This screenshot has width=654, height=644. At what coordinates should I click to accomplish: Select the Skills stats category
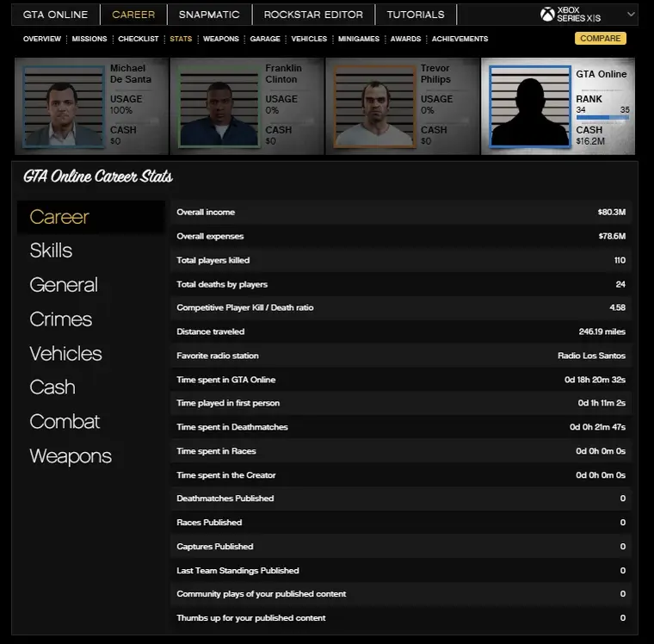[51, 251]
